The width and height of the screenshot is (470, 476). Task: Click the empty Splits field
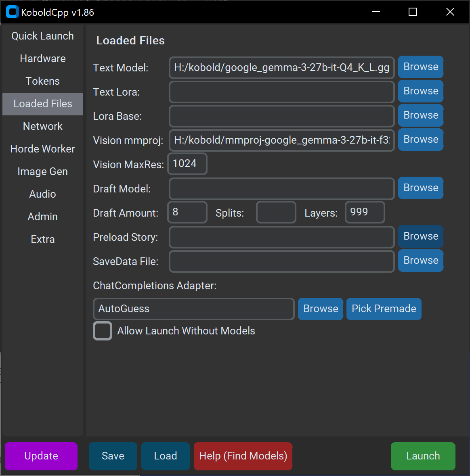pos(276,212)
